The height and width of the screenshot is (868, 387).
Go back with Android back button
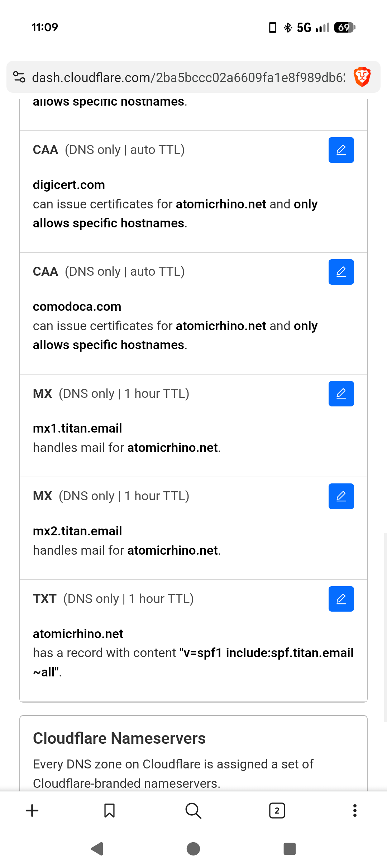pyautogui.click(x=97, y=849)
